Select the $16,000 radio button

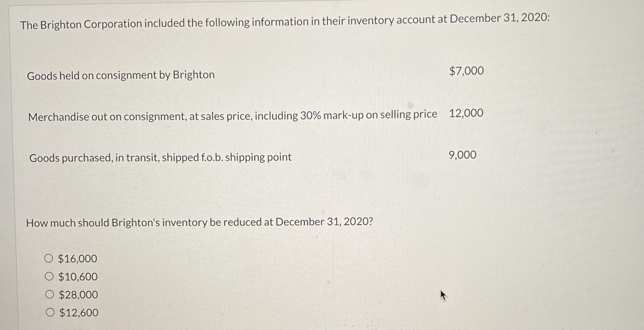(49, 259)
